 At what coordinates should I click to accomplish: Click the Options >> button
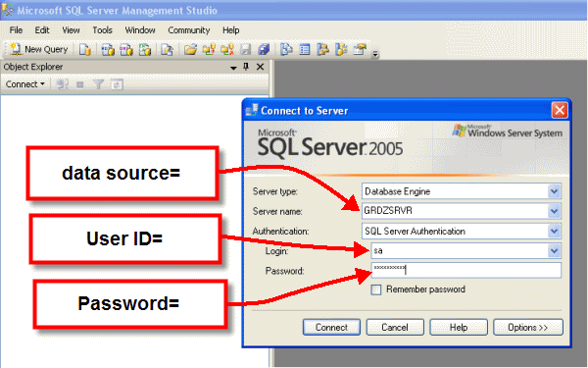tap(528, 328)
